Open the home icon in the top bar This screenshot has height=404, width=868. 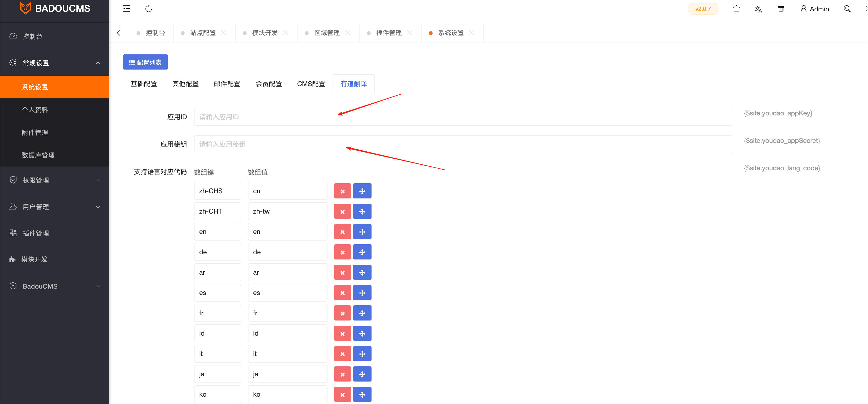736,9
